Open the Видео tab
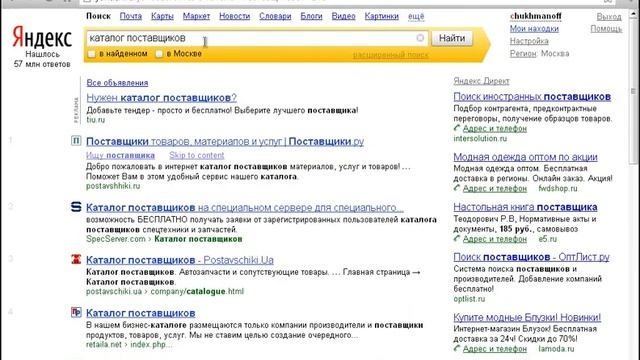This screenshot has height=360, width=640. tap(343, 16)
